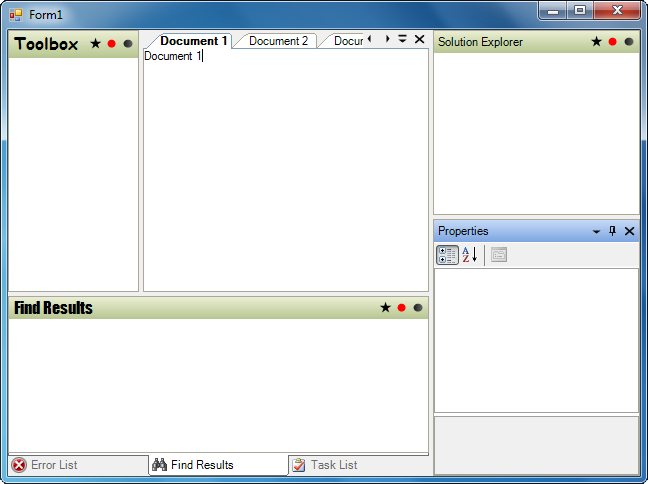Image resolution: width=648 pixels, height=484 pixels.
Task: Open the Properties panel window position dropdown
Action: [x=597, y=231]
